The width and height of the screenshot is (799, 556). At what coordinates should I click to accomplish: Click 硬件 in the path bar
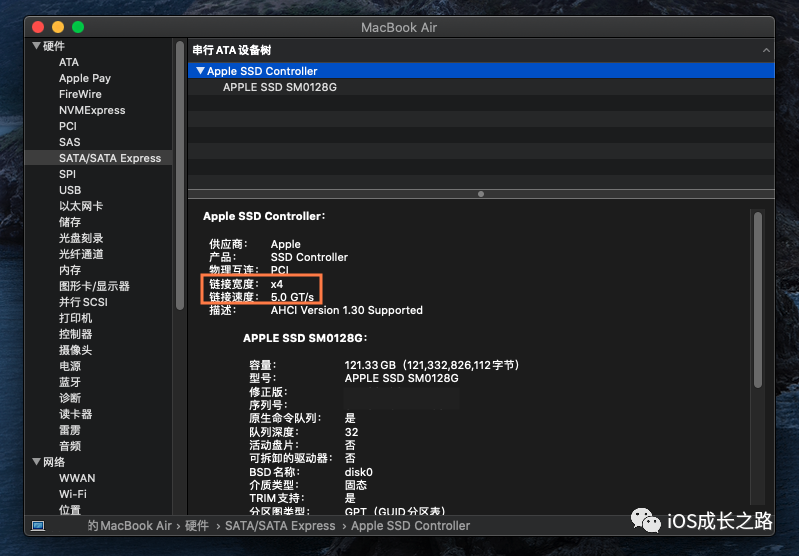tap(197, 525)
